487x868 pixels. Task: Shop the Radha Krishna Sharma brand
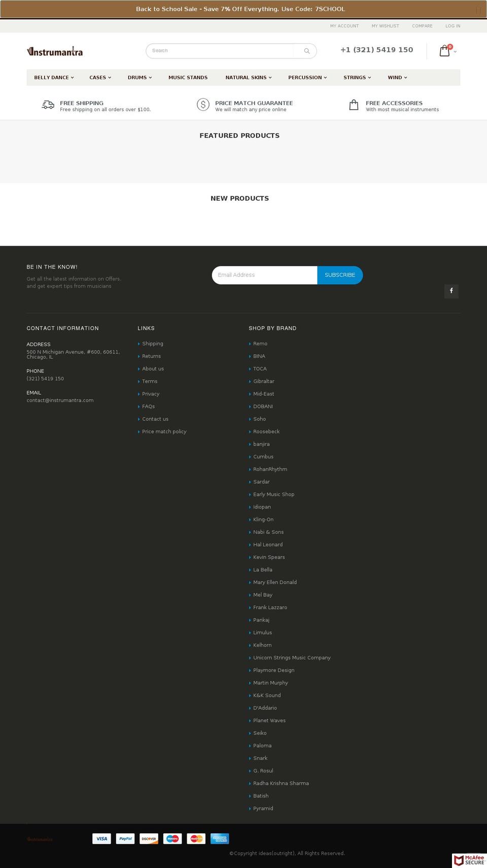point(281,783)
